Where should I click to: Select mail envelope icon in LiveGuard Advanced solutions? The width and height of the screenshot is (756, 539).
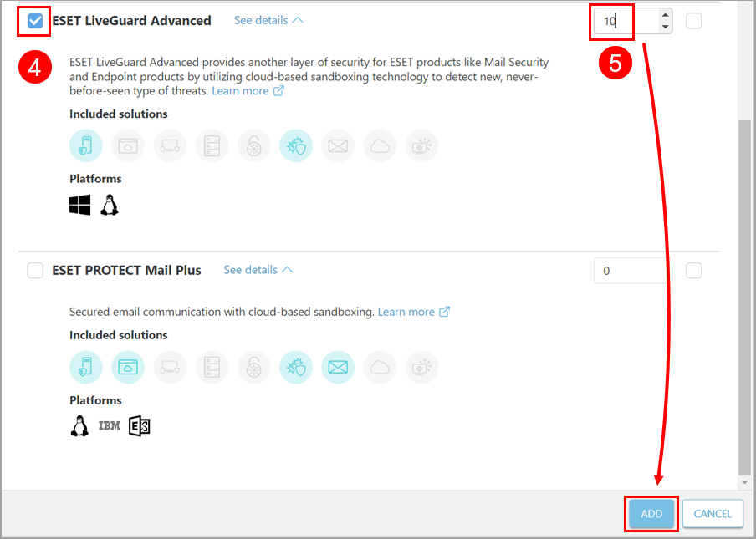338,145
